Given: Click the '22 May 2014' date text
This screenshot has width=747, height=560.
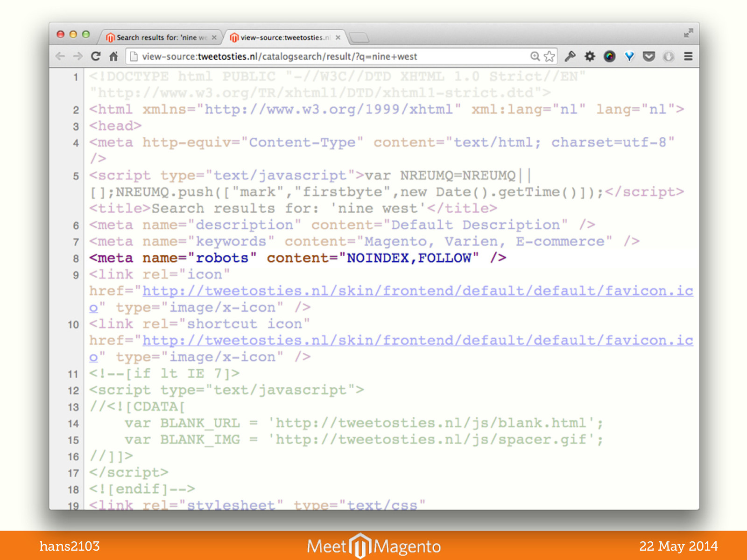Looking at the screenshot, I should (x=678, y=546).
